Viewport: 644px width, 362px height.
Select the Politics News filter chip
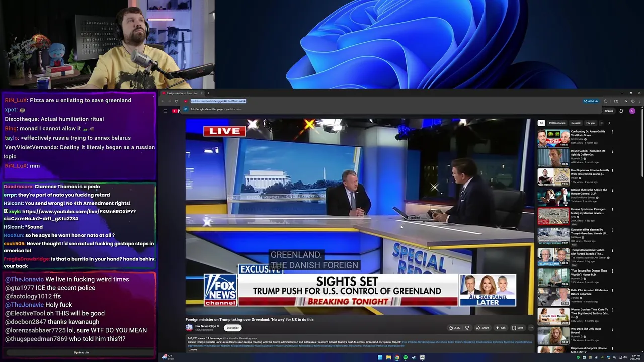pos(557,123)
